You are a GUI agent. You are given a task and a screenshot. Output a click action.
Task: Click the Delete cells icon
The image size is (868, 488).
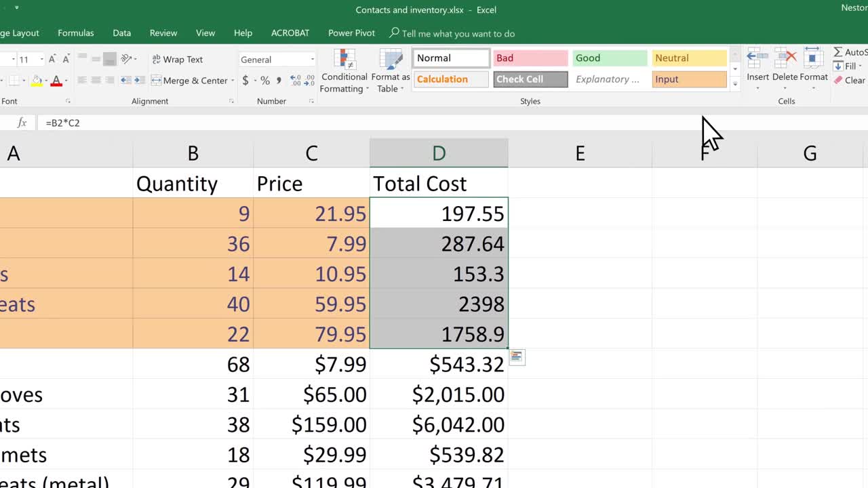785,59
